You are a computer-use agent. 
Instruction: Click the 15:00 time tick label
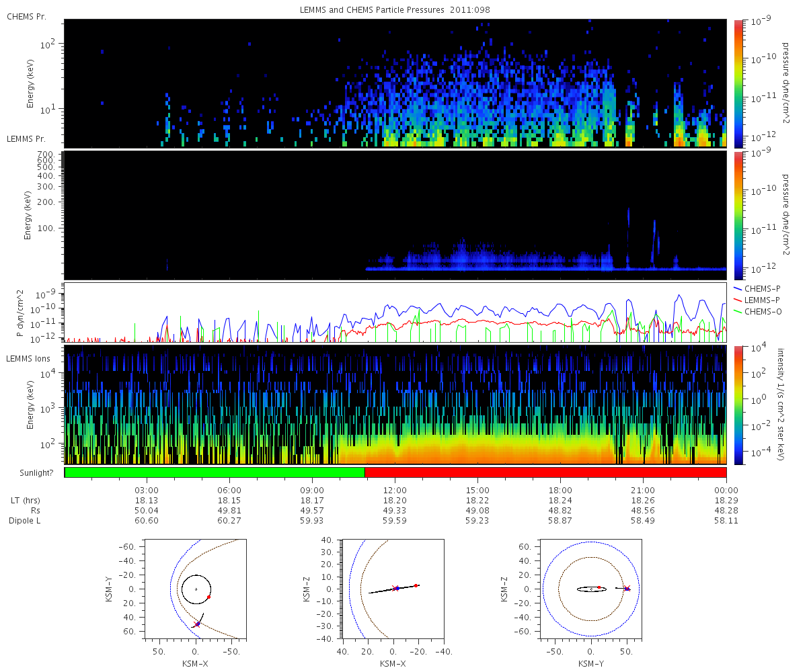(x=477, y=491)
